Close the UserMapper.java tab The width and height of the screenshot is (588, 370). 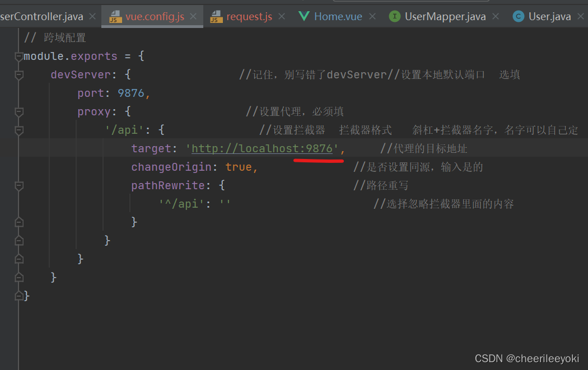tap(496, 16)
